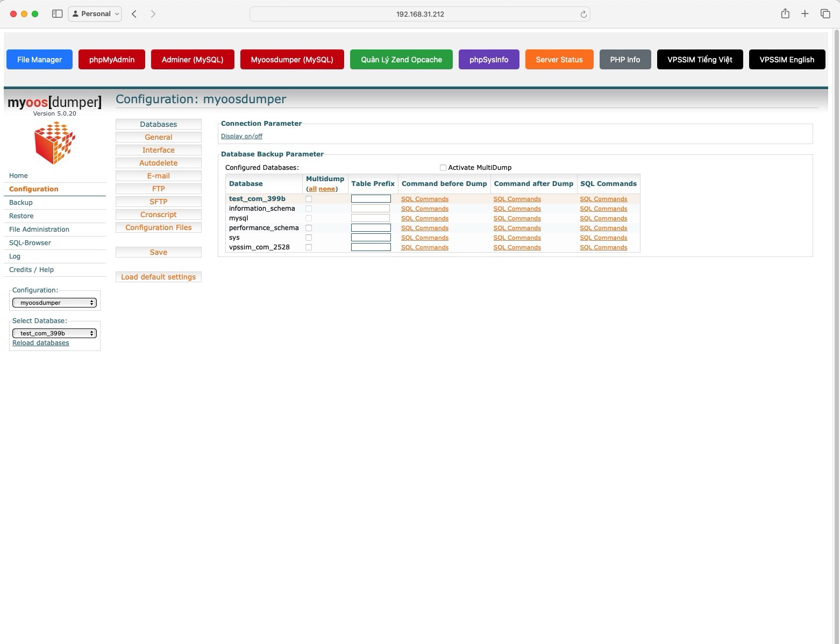Click the address bar showing 192.168.31.212

tap(420, 14)
